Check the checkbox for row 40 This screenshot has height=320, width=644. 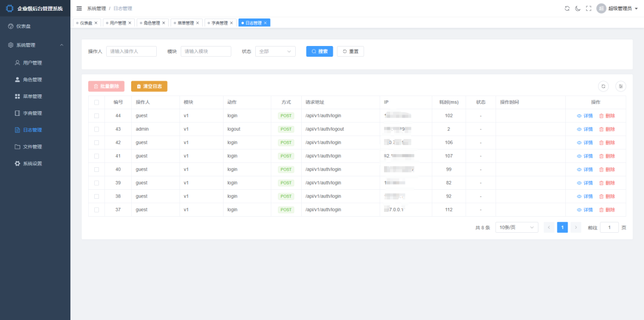click(x=97, y=170)
